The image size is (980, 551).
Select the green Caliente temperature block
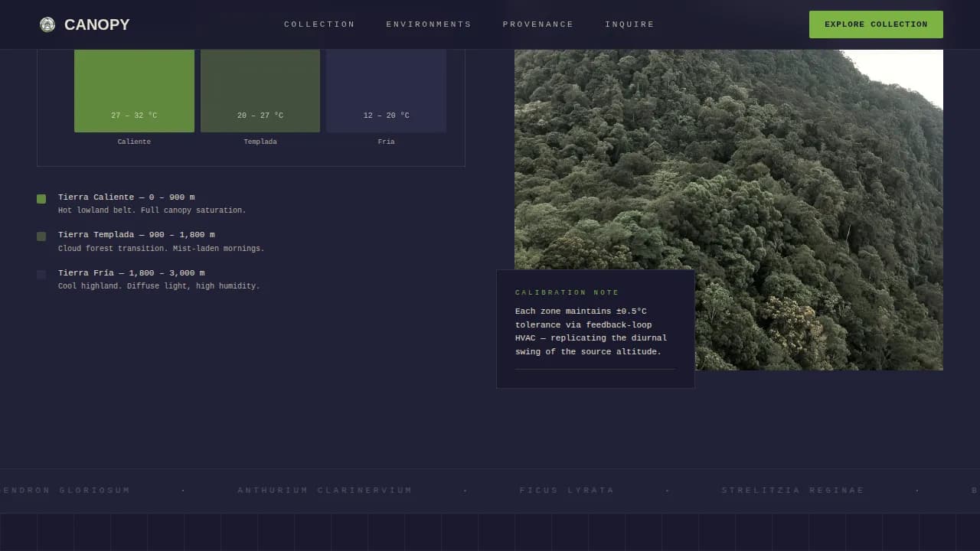coord(134,90)
